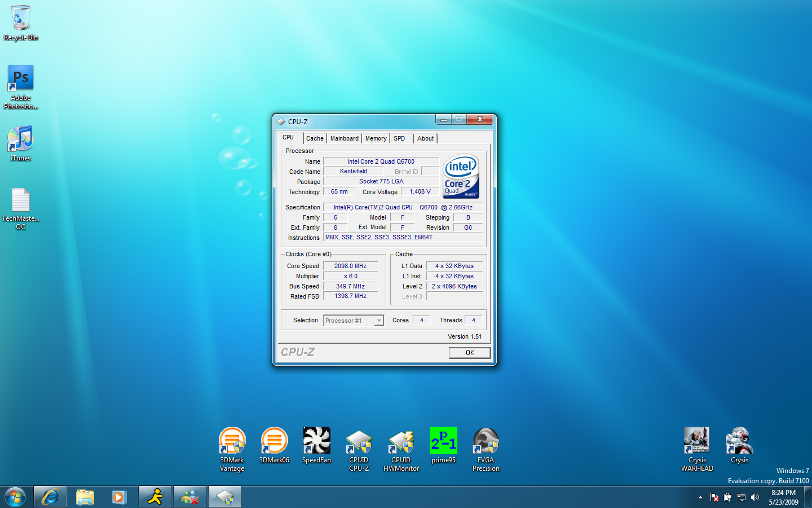Switch to the SPD tab
812x508 pixels.
click(x=399, y=138)
